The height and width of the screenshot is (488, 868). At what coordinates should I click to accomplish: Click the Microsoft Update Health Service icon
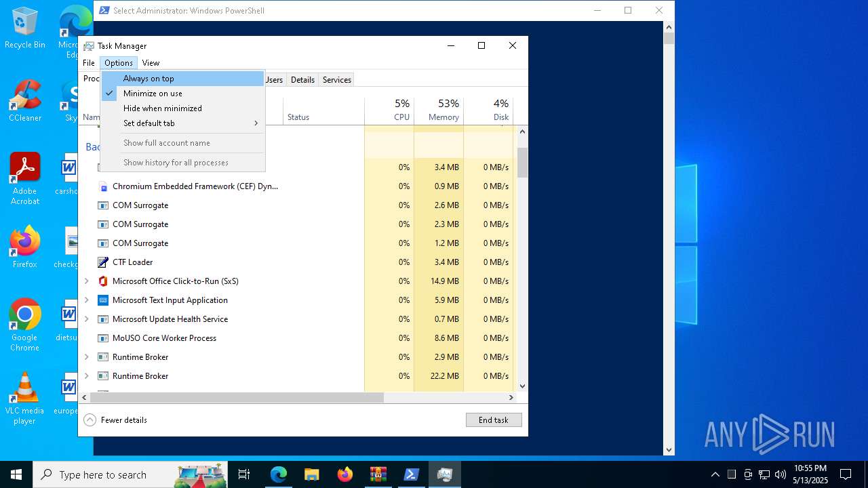103,319
